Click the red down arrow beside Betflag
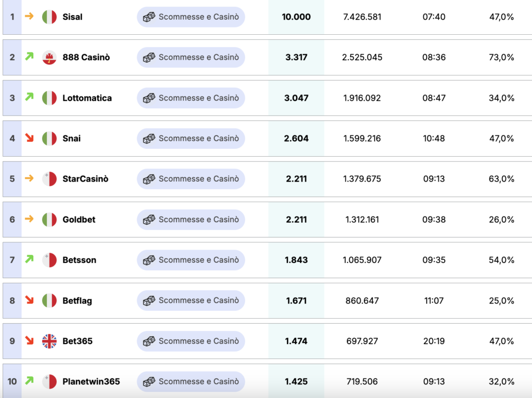 [29, 300]
